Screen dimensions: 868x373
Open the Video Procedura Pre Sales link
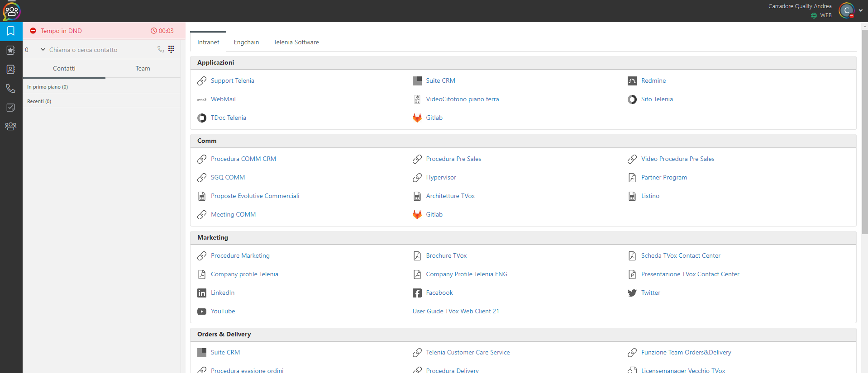pos(678,159)
